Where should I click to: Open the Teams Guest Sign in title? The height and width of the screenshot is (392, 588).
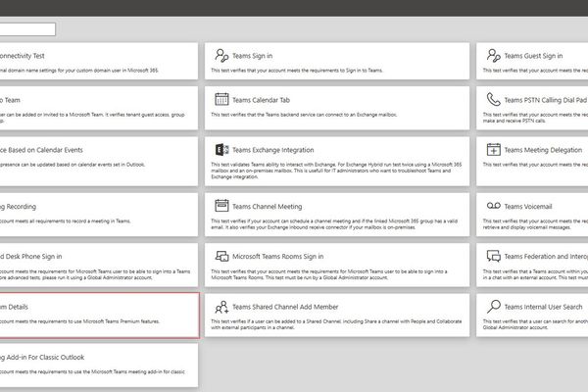533,56
